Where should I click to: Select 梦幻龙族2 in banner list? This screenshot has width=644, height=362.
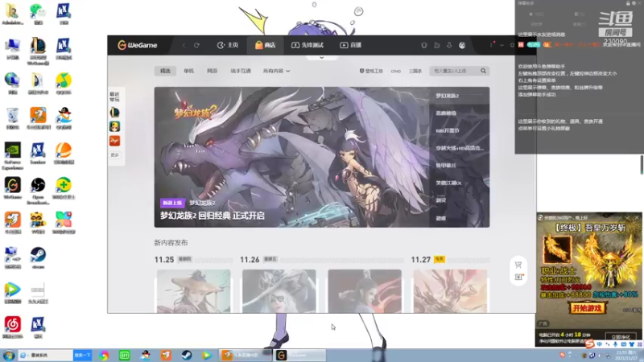pyautogui.click(x=448, y=96)
